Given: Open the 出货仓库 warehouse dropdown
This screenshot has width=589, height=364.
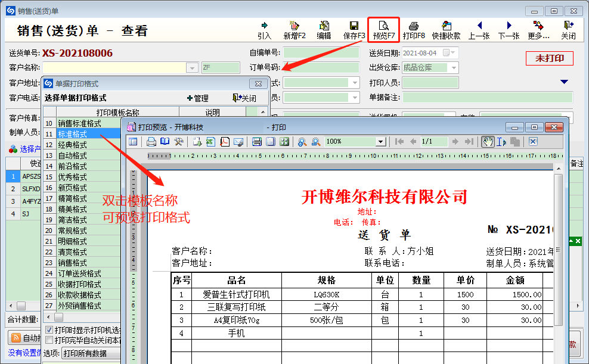Looking at the screenshot, I should (454, 68).
